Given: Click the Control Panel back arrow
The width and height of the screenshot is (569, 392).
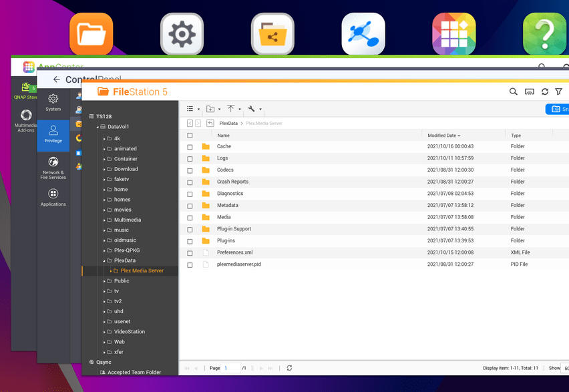Looking at the screenshot, I should (x=56, y=79).
